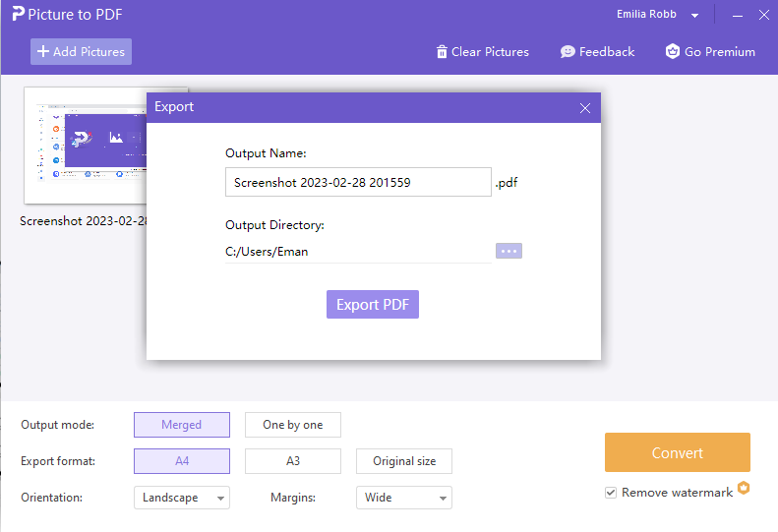Open the Wide margins dropdown
The image size is (778, 532).
(x=404, y=498)
